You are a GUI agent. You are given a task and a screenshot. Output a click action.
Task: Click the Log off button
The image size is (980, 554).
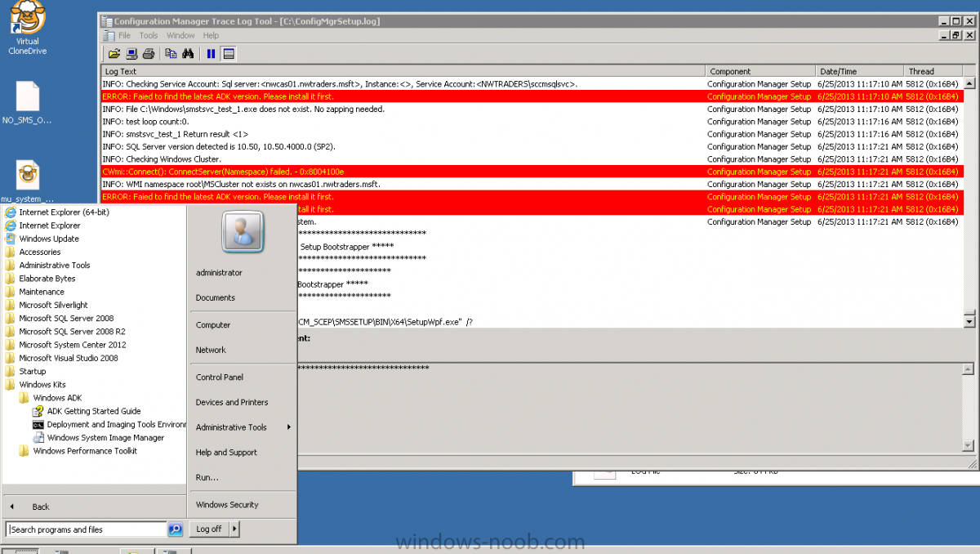209,529
